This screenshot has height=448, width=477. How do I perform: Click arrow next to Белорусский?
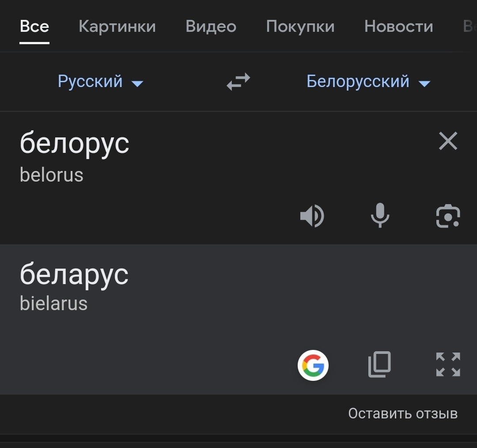[424, 84]
